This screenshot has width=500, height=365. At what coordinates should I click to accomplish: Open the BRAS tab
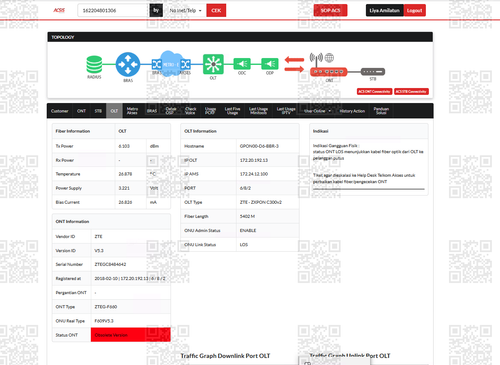[152, 111]
